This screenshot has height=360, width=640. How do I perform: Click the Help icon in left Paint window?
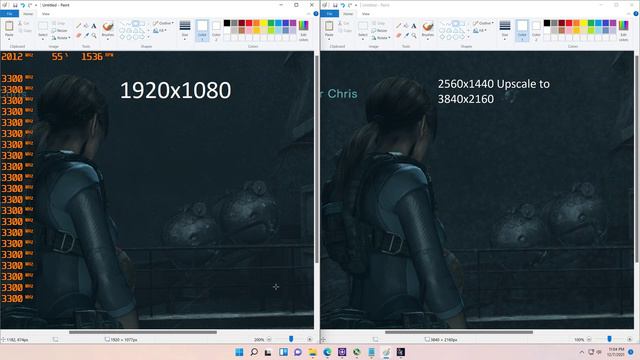point(316,14)
